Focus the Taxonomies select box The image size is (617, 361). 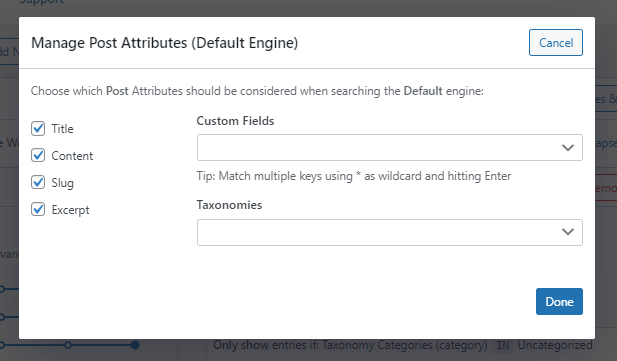[x=390, y=232]
